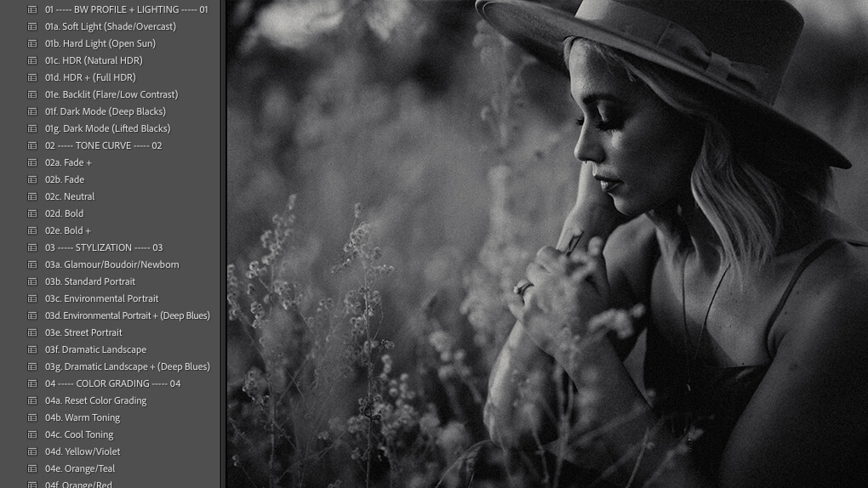
Task: Select 01e. Backlit (Flare/Low Contrast) preset
Action: (x=111, y=94)
